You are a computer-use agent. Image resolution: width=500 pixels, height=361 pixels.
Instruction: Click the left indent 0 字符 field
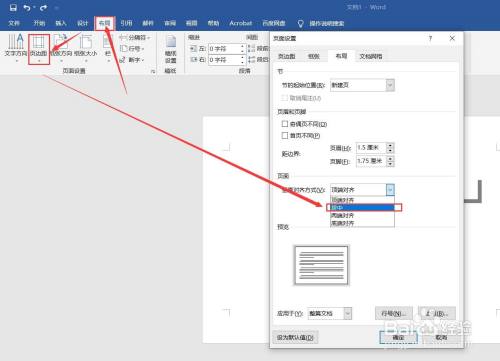coord(224,49)
